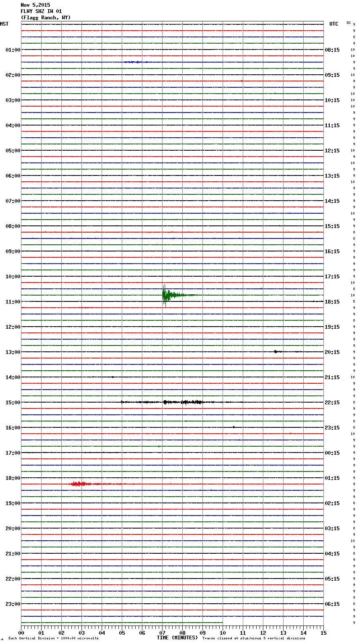Image resolution: width=357 pixels, height=644 pixels.
Task: Click the 'MST' column header
Action: tap(4, 24)
